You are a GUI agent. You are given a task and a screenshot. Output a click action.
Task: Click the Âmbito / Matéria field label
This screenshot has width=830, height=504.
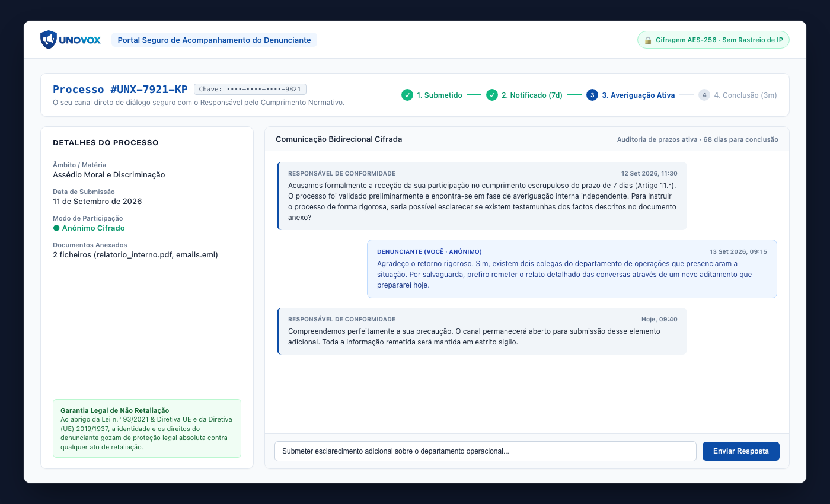point(79,165)
